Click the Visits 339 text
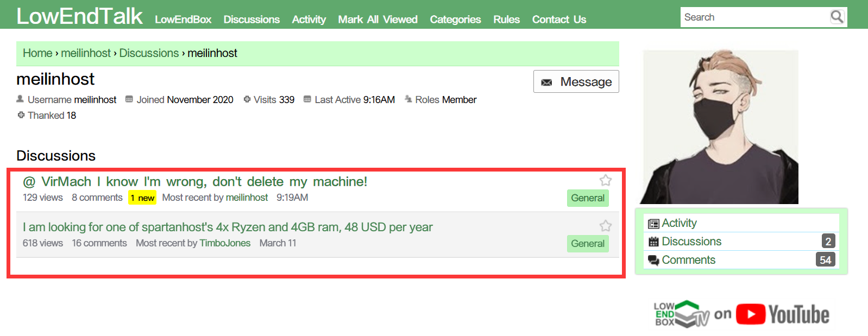 (274, 100)
